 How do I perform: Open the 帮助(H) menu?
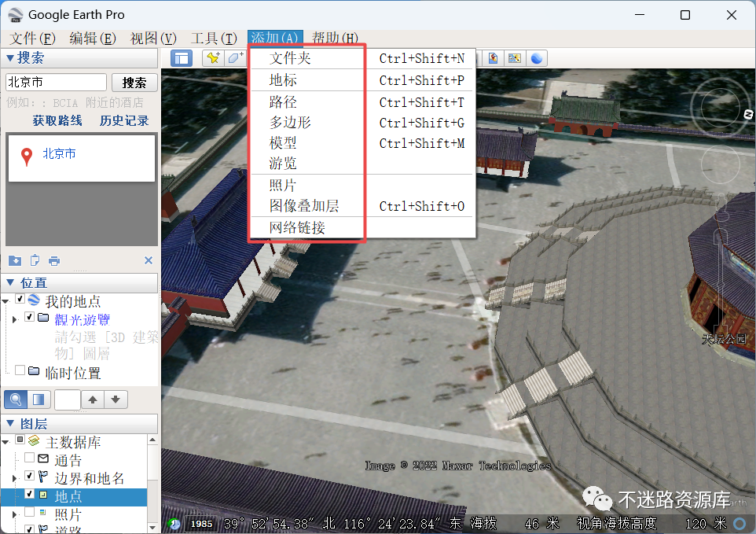pos(335,38)
